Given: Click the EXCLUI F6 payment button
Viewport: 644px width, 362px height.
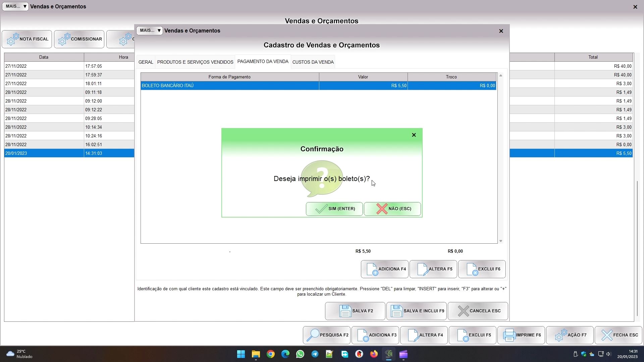Looking at the screenshot, I should (482, 269).
